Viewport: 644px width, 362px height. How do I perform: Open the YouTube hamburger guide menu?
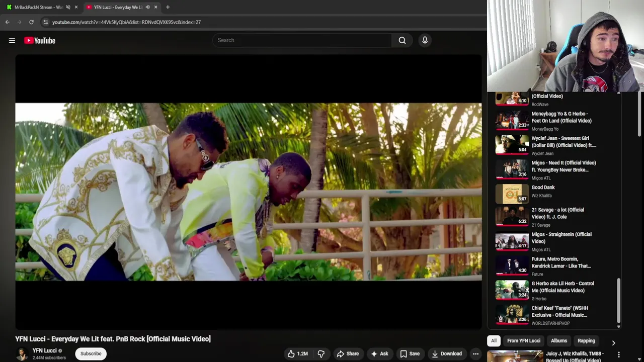12,40
